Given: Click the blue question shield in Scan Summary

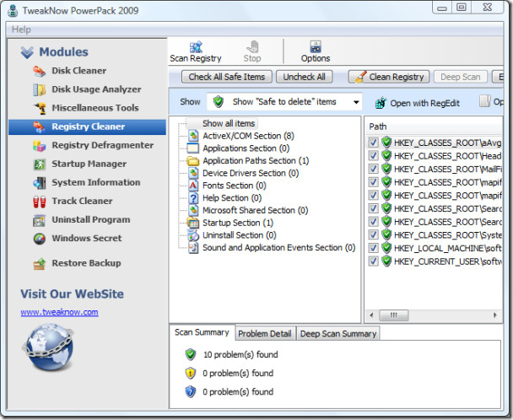Looking at the screenshot, I should (191, 392).
